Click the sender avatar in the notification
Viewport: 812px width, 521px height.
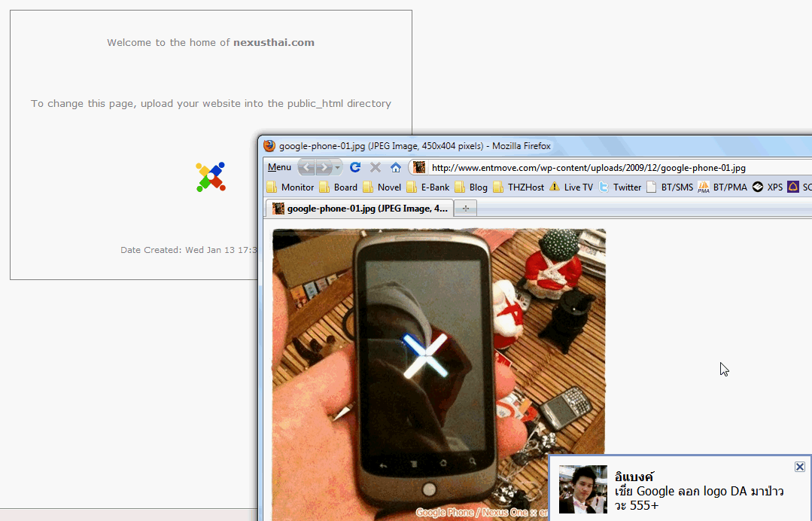tap(583, 489)
